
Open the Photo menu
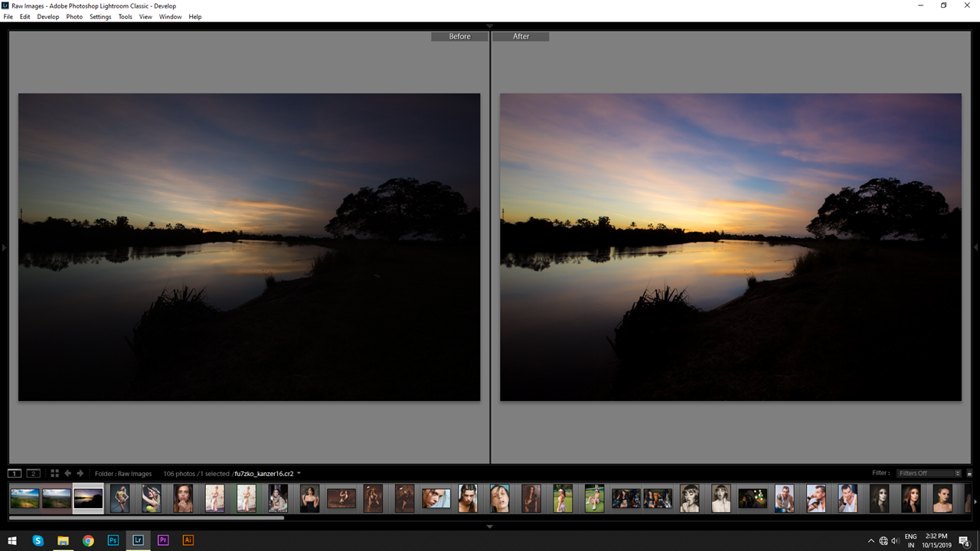point(74,17)
